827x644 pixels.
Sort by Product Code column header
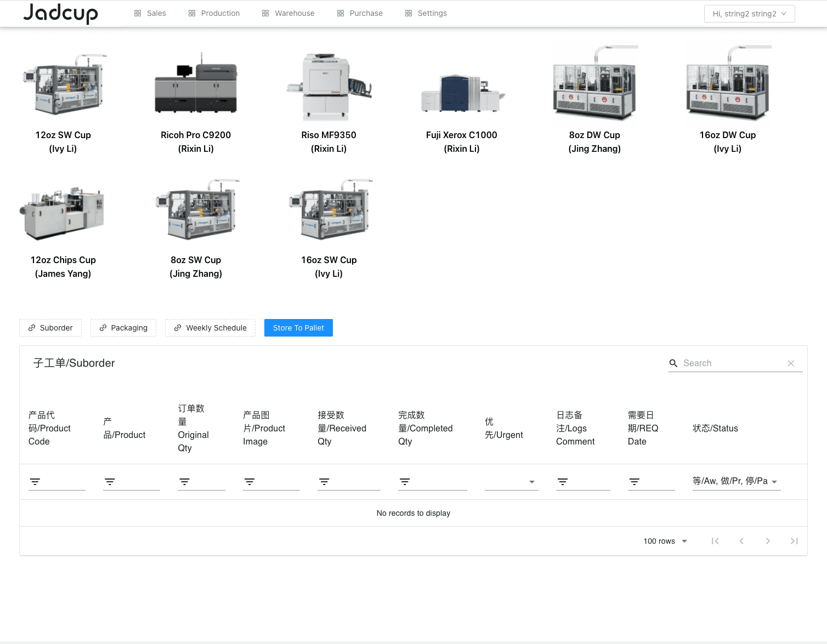pyautogui.click(x=50, y=428)
